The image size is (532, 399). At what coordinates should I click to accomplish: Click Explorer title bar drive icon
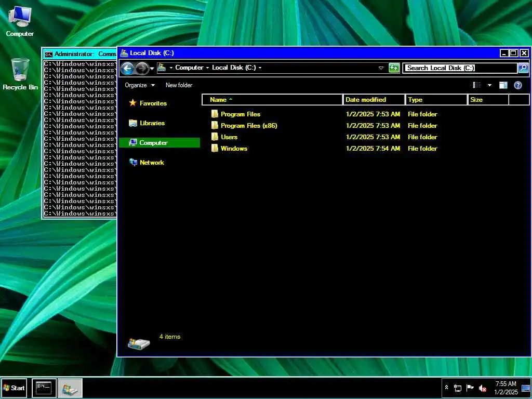(124, 52)
